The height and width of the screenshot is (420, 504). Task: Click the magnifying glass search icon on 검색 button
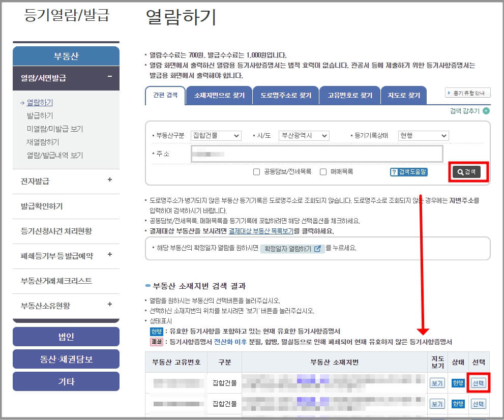coord(460,172)
